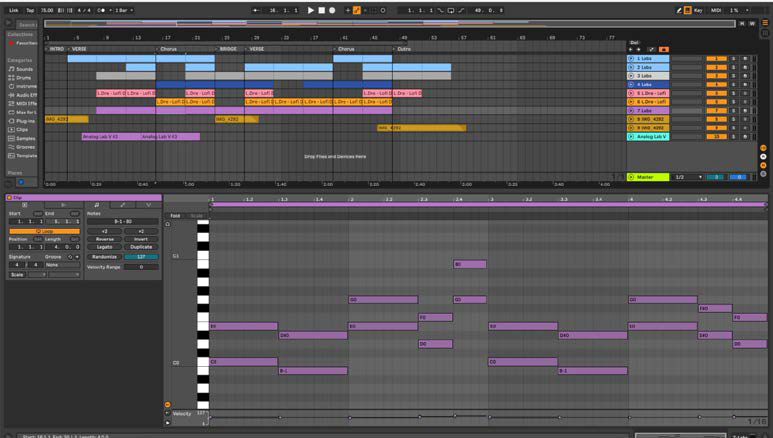The height and width of the screenshot is (438, 773).
Task: Open the 1 Bar quantization dropdown
Action: click(123, 10)
